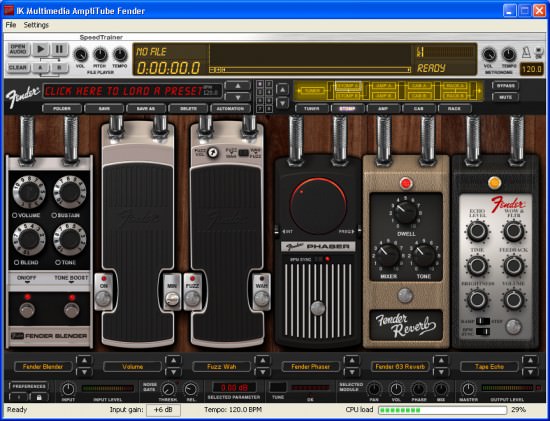
Task: Click the file player position timeline bar
Action: coord(310,70)
